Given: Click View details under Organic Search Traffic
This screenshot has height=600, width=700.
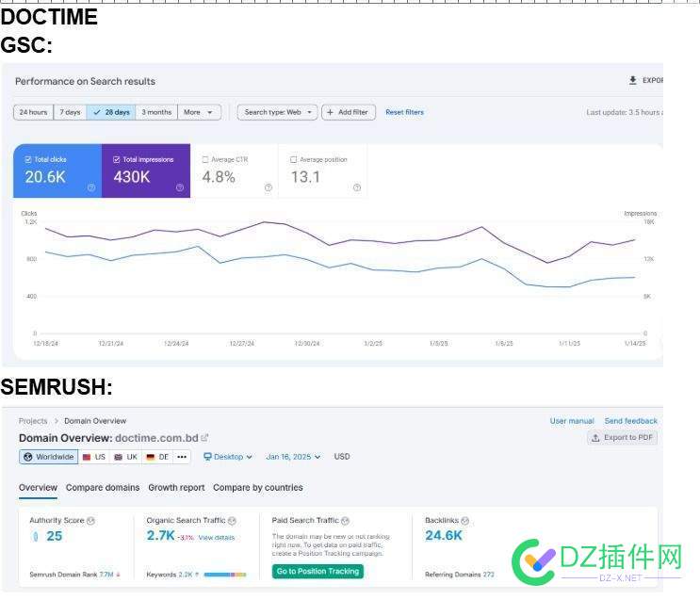Looking at the screenshot, I should point(217,538).
